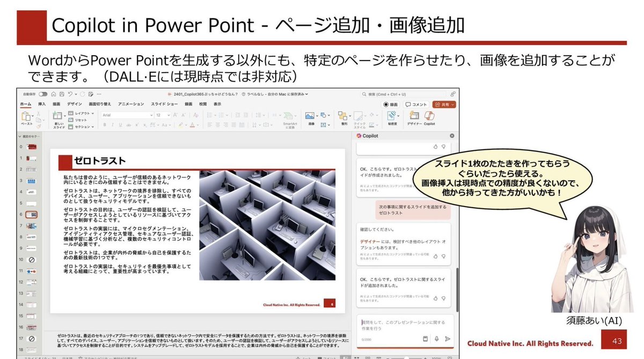The height and width of the screenshot is (359, 644).
Task: Click the Bold B icon
Action: 105,124
